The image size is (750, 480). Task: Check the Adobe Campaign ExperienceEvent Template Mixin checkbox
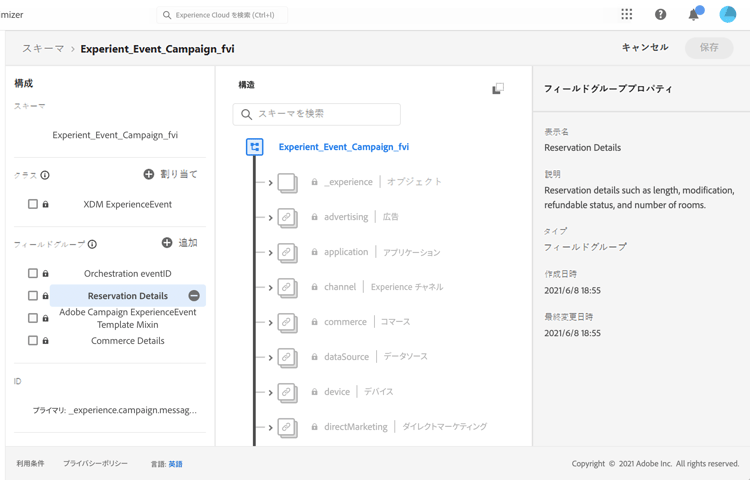click(x=33, y=318)
